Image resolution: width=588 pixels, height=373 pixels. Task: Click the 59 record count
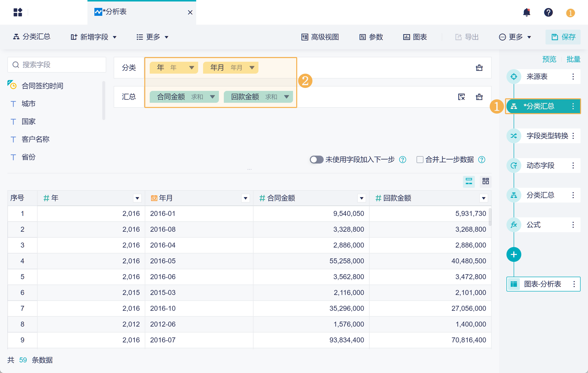click(23, 360)
